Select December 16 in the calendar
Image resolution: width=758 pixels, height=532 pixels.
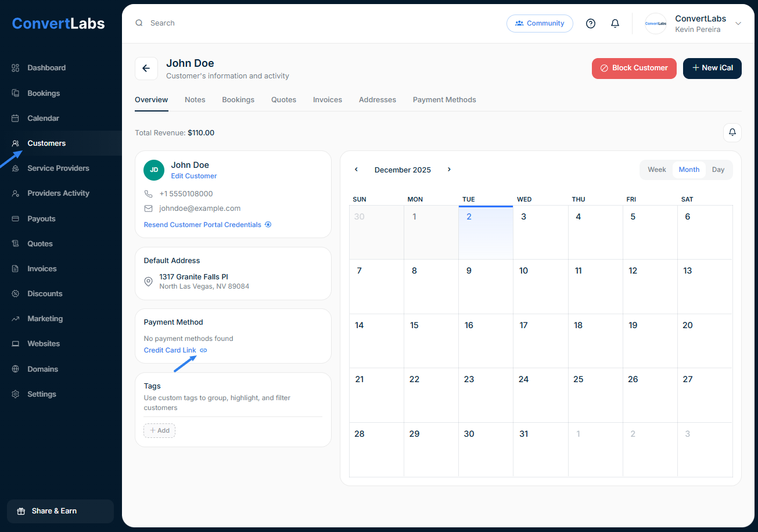click(486, 340)
